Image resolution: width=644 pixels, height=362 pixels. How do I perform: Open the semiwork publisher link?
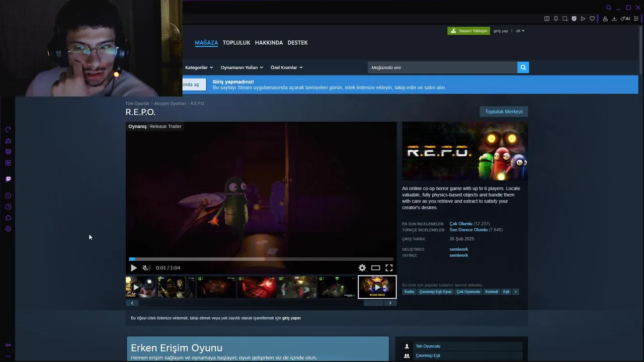(x=459, y=255)
